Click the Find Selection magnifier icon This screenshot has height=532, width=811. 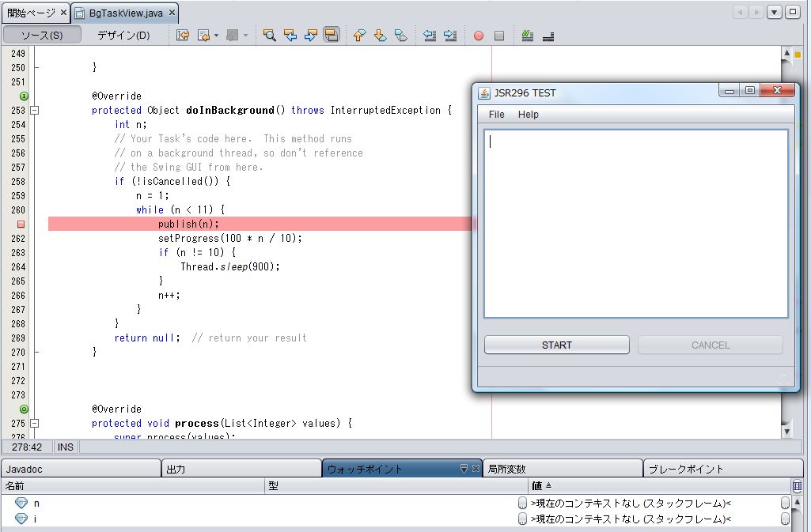tap(270, 36)
